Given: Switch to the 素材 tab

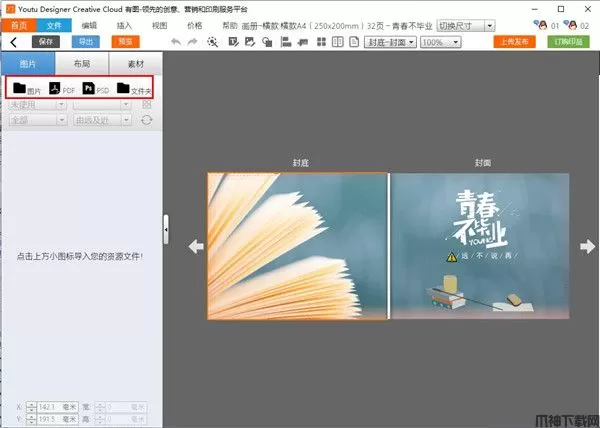Looking at the screenshot, I should 134,63.
